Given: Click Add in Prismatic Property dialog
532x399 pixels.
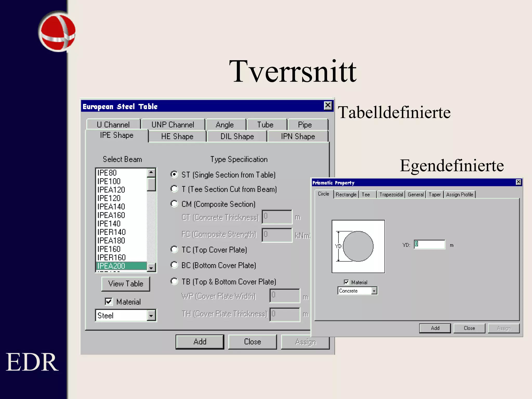Looking at the screenshot, I should [435, 328].
